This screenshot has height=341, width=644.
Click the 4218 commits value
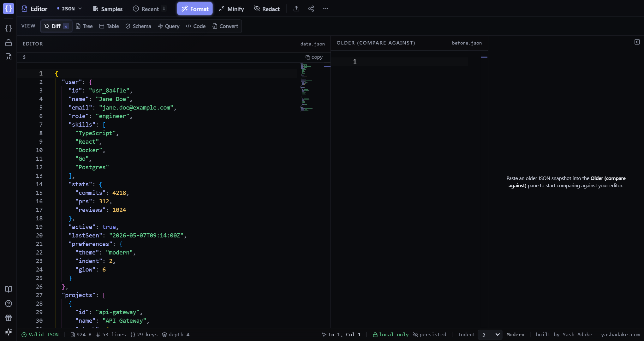tap(119, 193)
